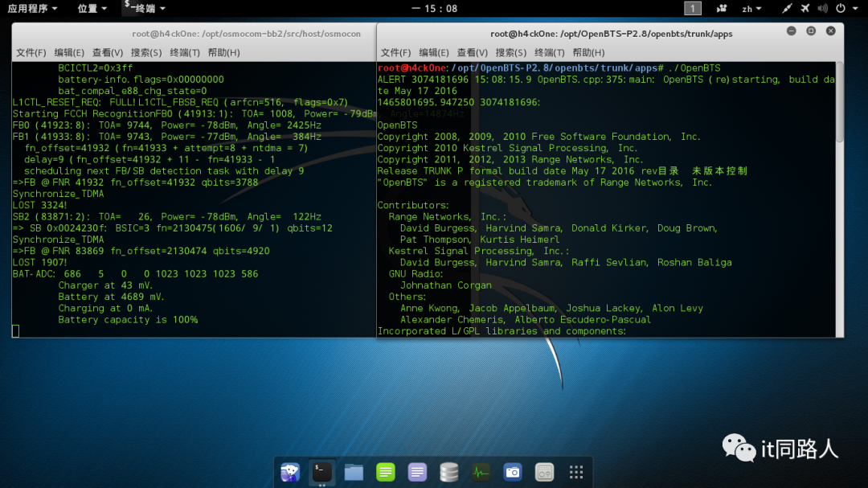Open the purple text editor icon in the dock
The height and width of the screenshot is (488, 868).
417,472
